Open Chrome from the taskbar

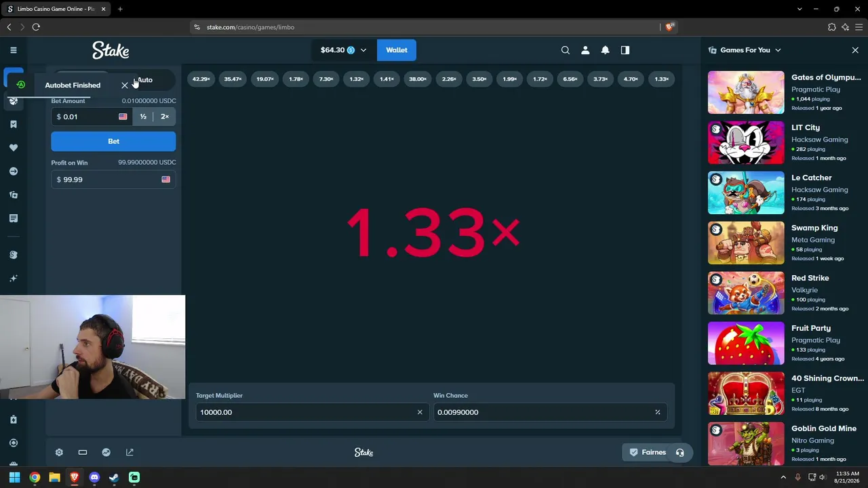pos(35,477)
